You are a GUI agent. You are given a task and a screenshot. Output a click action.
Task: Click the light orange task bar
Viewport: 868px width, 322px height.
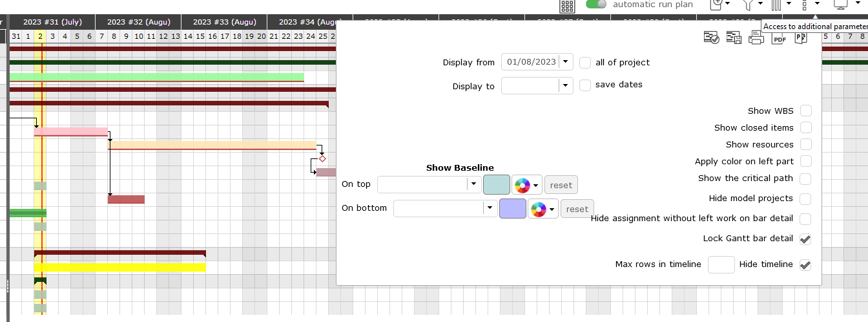tap(212, 145)
